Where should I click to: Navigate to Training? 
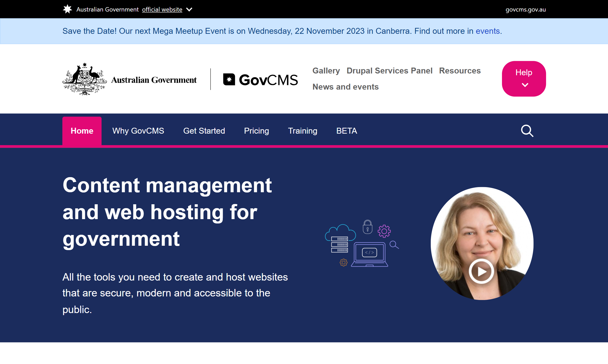pos(302,131)
